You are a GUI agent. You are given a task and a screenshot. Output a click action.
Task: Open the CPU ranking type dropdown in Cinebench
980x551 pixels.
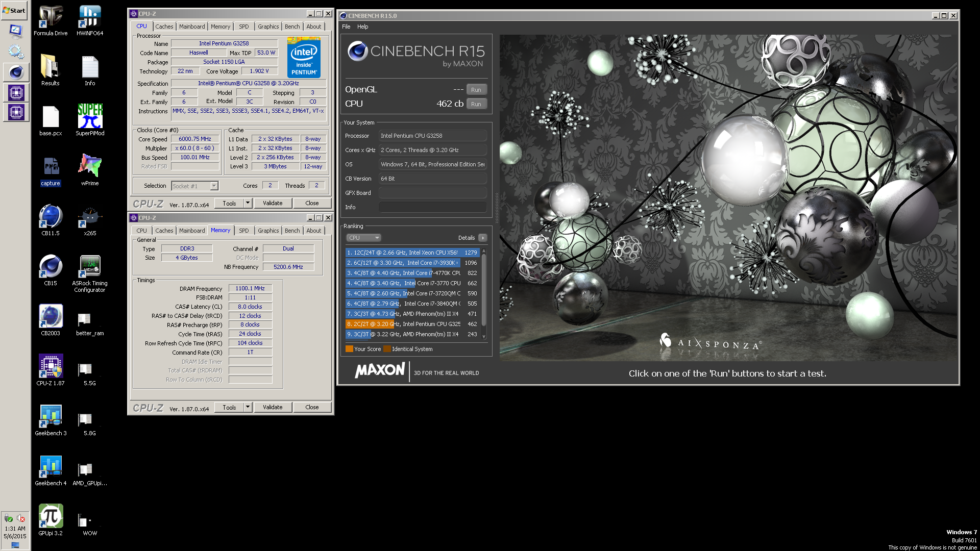[x=364, y=238]
